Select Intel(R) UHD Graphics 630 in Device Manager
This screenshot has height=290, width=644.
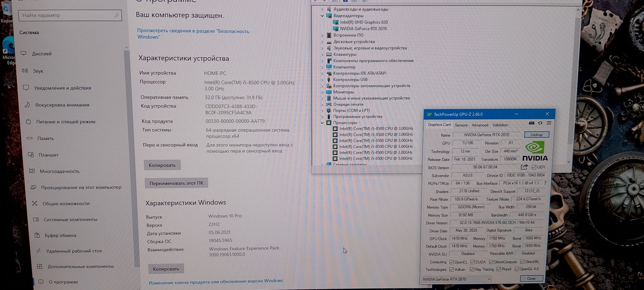click(364, 22)
